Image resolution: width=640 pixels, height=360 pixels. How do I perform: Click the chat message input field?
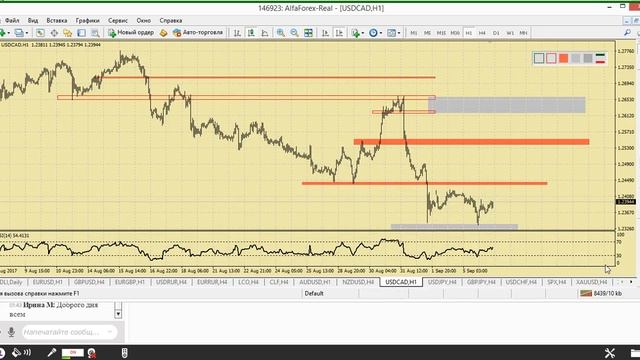tap(69, 332)
